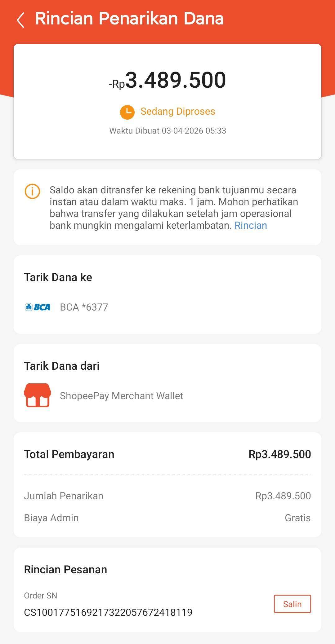Tap the Total Pembayaran label
Viewport: 335px width, 644px height.
[69, 454]
